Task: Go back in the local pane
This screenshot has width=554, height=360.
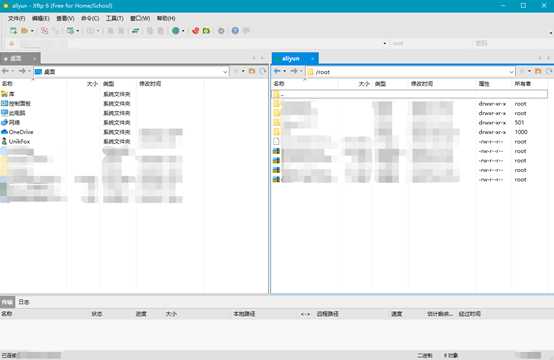Action: click(6, 71)
